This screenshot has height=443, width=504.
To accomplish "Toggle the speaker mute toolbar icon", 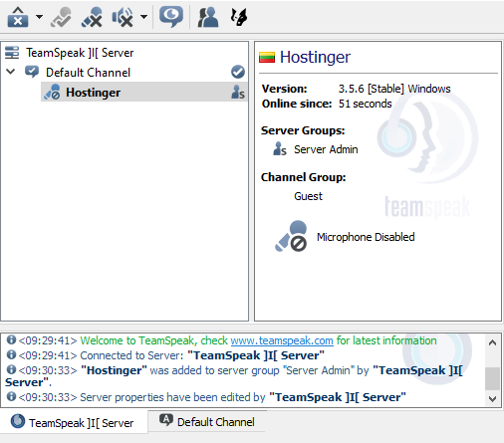I will pos(123,17).
